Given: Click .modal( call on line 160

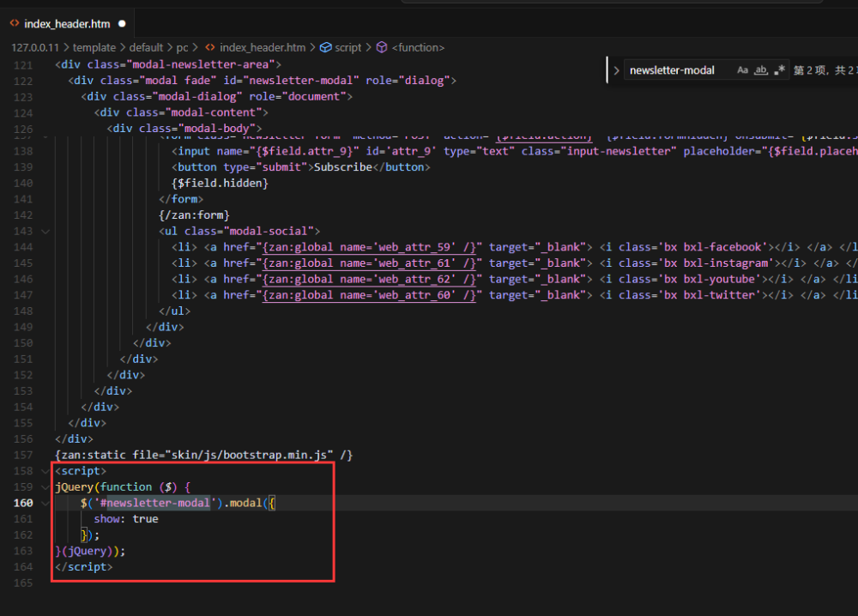Looking at the screenshot, I should point(246,503).
